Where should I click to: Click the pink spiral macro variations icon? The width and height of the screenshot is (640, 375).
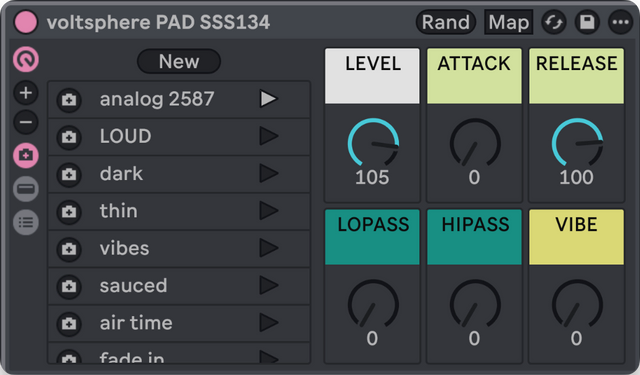(x=26, y=59)
